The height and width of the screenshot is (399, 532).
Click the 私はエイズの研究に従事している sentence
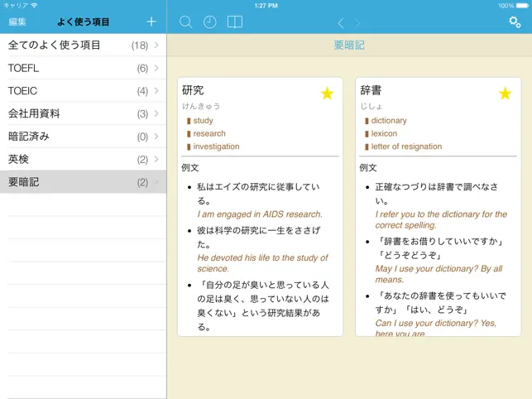pos(258,194)
